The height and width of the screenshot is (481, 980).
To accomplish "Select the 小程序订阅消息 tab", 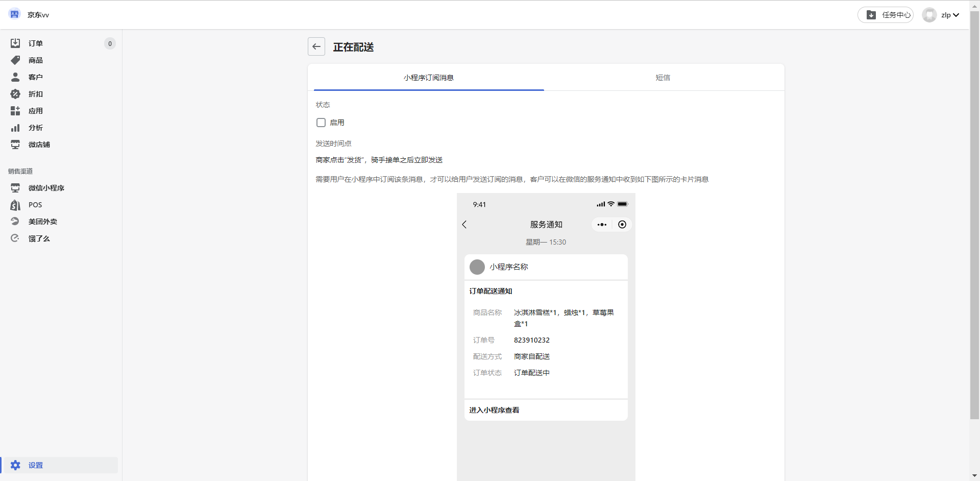I will (x=428, y=78).
